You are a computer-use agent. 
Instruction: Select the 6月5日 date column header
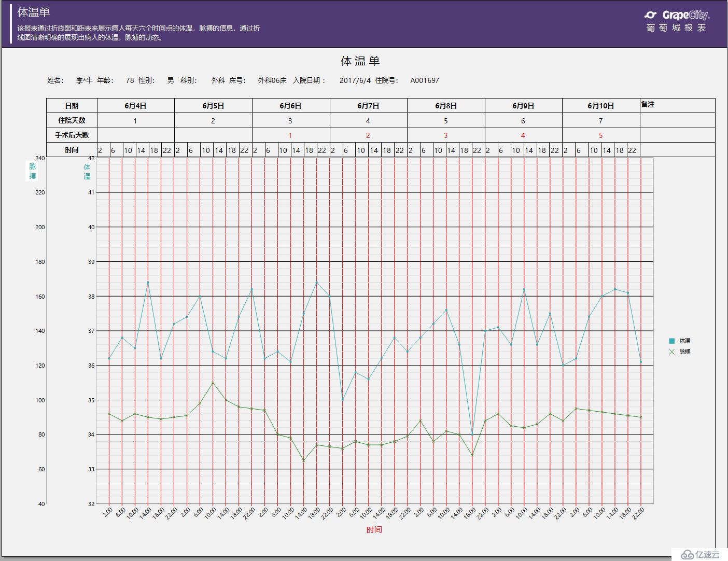tap(213, 106)
